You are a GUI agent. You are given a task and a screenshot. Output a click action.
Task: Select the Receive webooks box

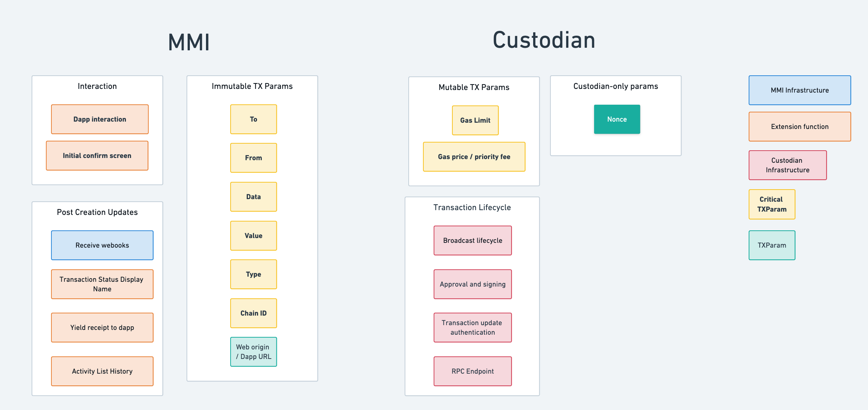102,245
